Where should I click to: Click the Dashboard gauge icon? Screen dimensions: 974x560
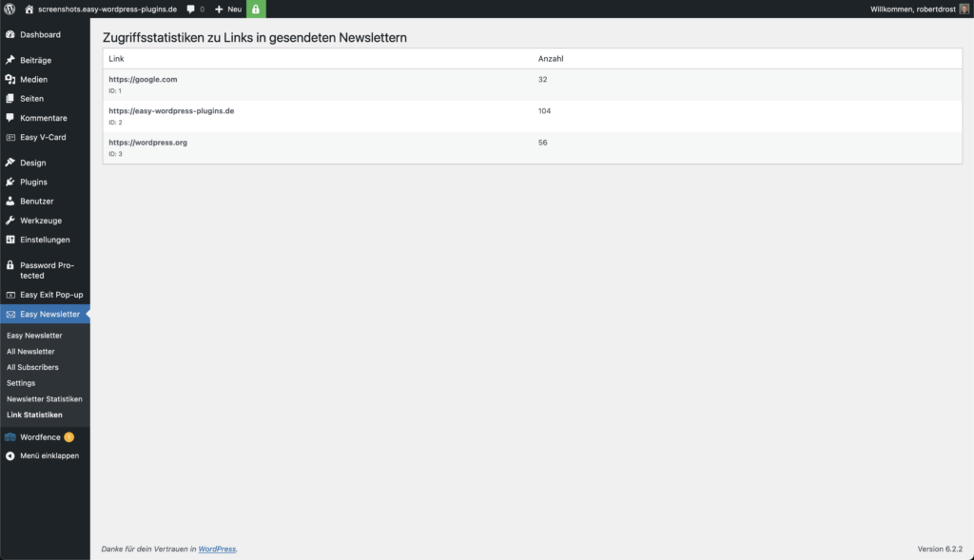(10, 35)
